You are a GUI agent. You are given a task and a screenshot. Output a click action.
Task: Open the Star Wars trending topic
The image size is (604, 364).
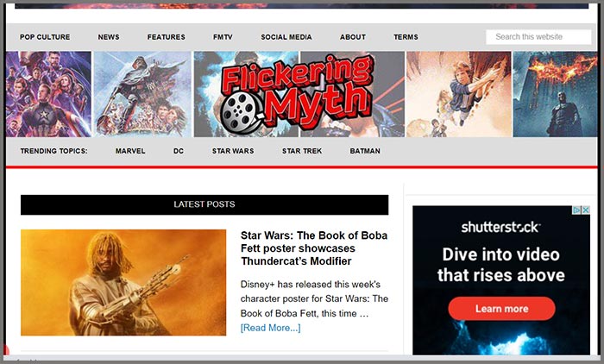(x=233, y=151)
